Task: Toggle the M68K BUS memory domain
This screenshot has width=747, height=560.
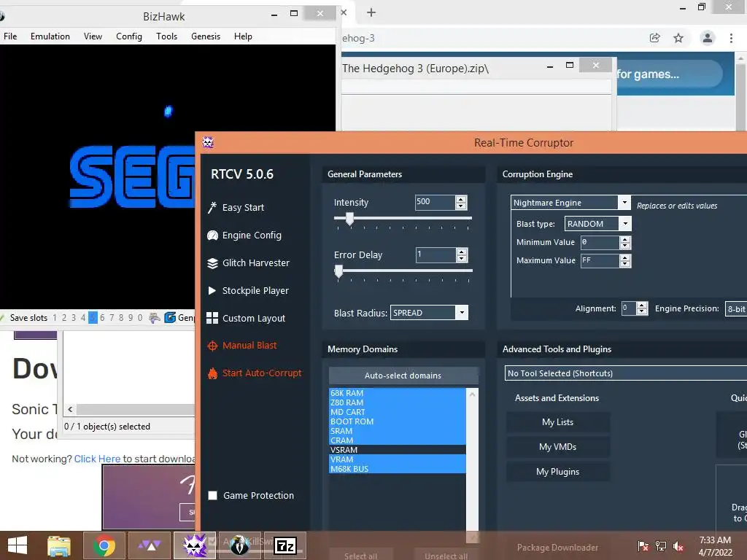Action: point(398,469)
